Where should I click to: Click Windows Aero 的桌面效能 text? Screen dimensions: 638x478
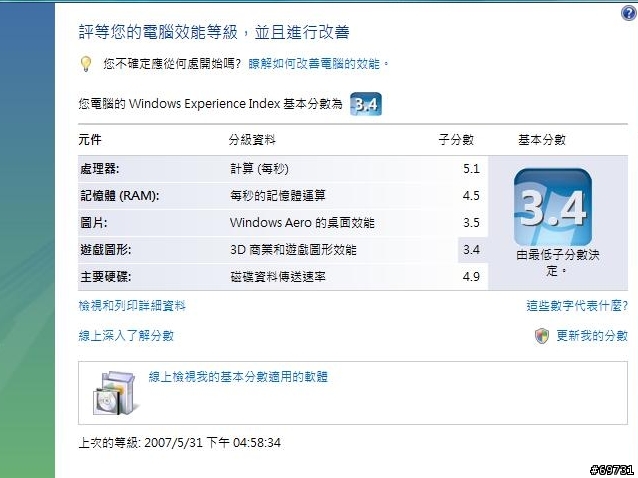click(x=302, y=223)
